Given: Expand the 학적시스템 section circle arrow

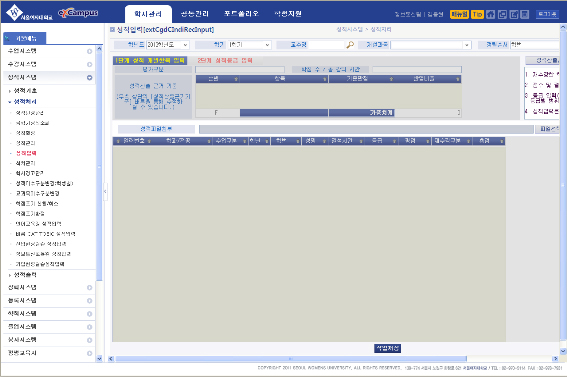Looking at the screenshot, I should [89, 314].
